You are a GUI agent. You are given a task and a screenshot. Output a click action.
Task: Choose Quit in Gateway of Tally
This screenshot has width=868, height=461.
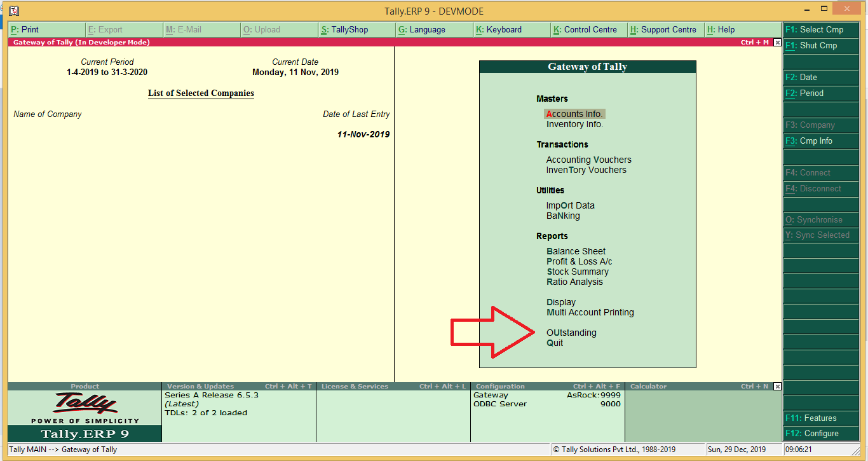[x=555, y=343]
